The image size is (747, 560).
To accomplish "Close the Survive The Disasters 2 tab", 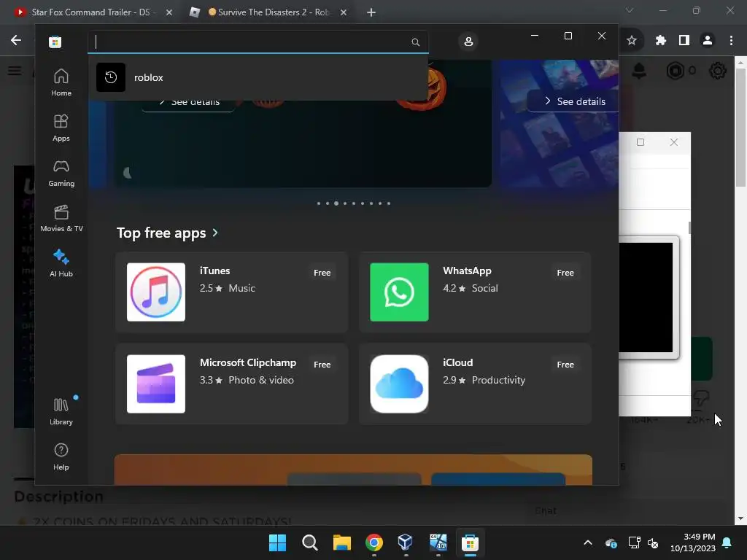I will (344, 12).
